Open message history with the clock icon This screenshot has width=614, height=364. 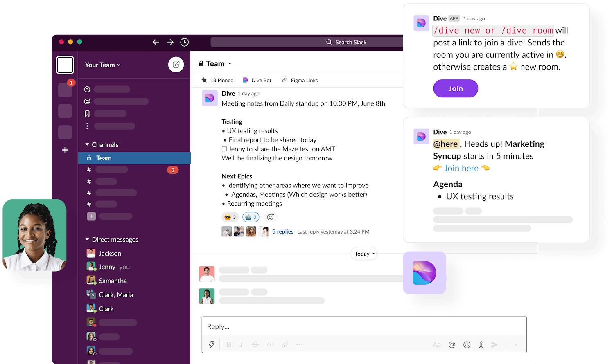tap(184, 42)
